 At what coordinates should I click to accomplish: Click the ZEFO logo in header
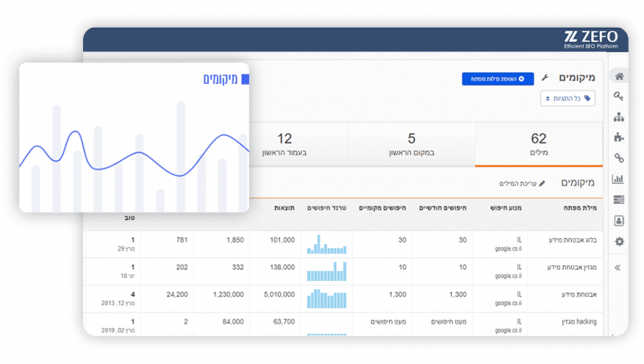click(x=590, y=39)
